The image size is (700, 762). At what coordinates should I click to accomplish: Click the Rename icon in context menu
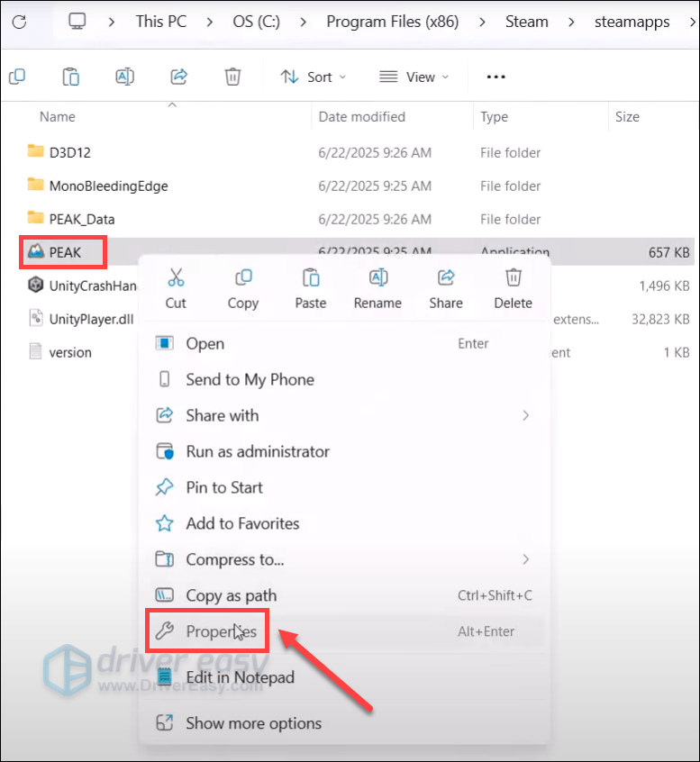point(377,278)
